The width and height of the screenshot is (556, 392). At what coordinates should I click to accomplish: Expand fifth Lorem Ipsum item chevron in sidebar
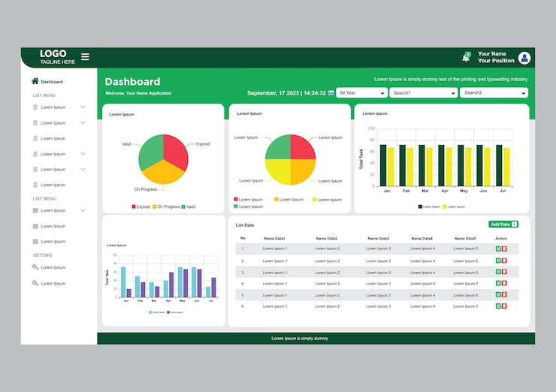point(83,170)
